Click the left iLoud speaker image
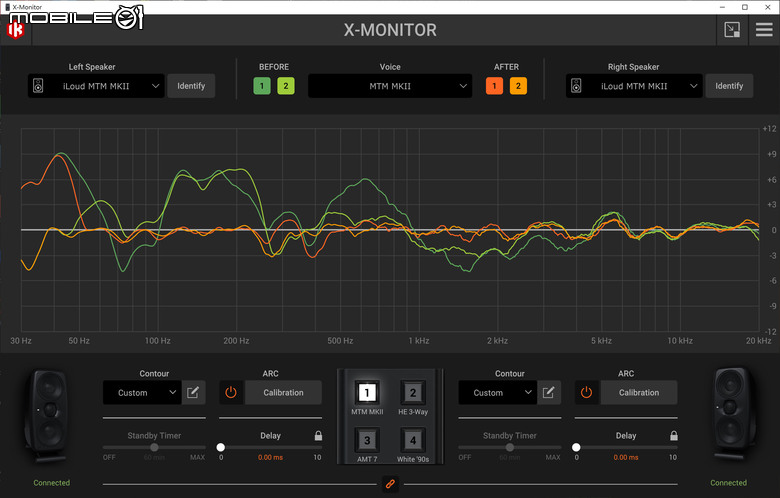The image size is (780, 498). pyautogui.click(x=47, y=416)
